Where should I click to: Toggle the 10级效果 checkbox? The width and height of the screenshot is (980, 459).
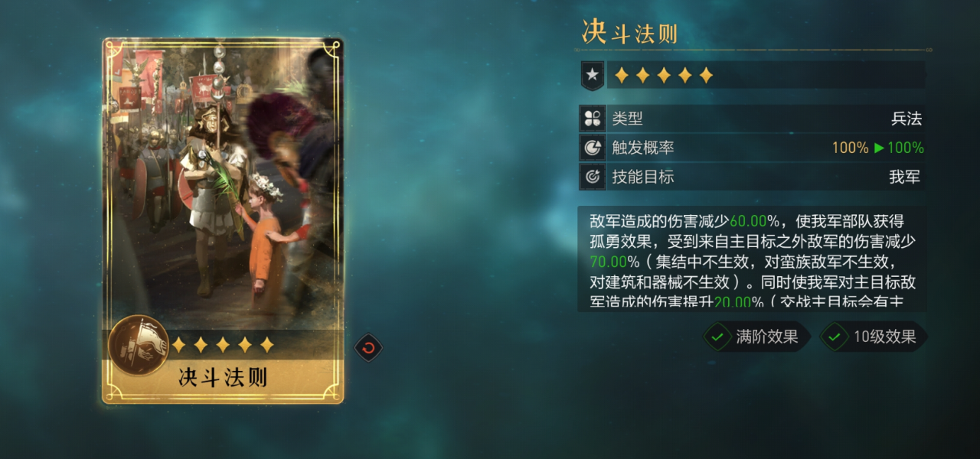(x=874, y=337)
